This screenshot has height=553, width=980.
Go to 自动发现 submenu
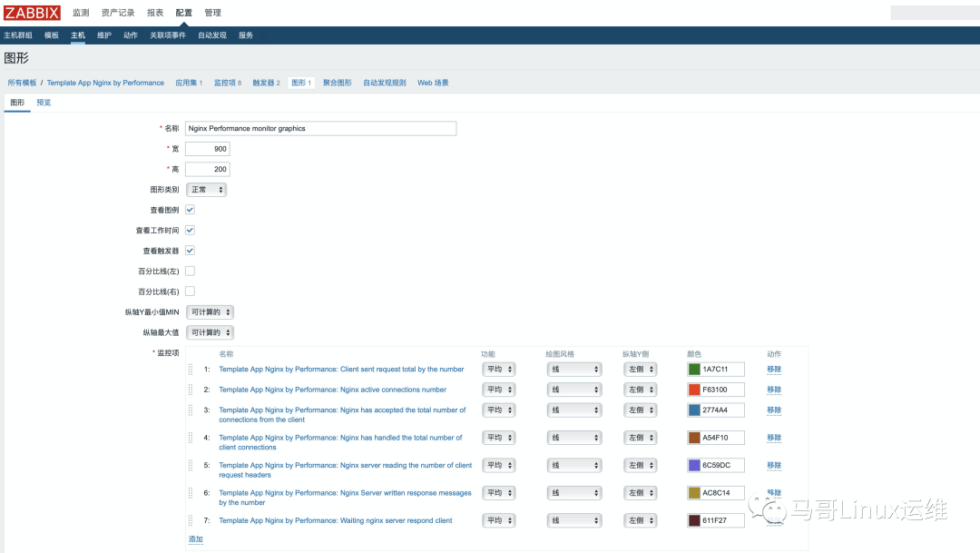[x=212, y=35]
